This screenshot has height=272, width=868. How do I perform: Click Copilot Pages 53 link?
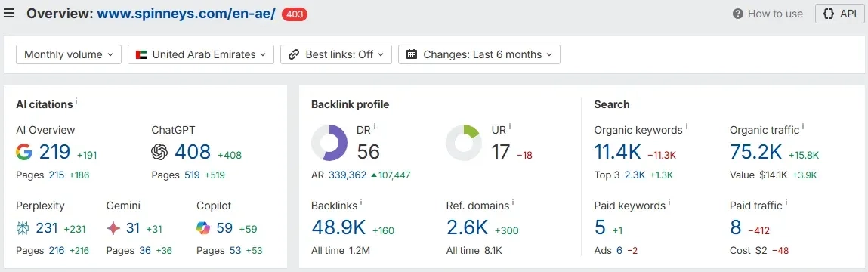235,250
